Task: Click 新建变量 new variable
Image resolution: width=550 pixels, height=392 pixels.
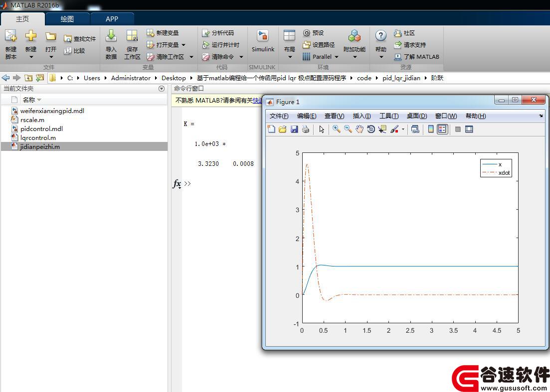Action: pos(163,33)
